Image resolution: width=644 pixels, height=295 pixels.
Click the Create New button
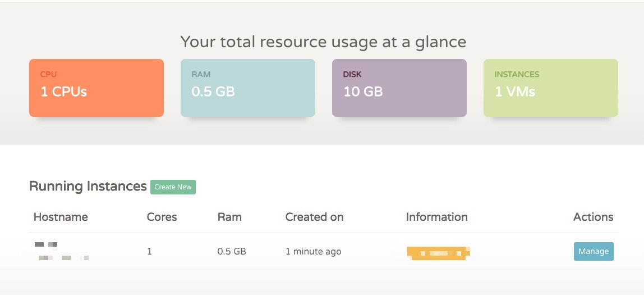point(173,187)
